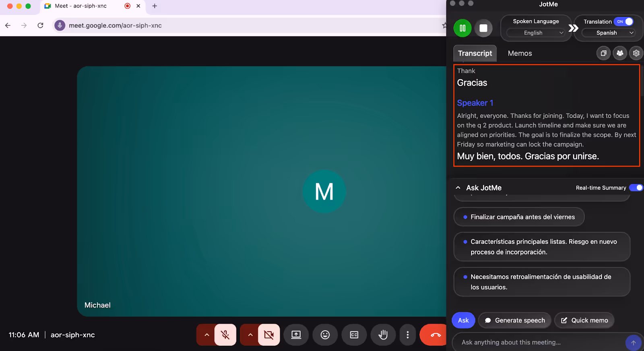Click the Generate speech button

(514, 320)
